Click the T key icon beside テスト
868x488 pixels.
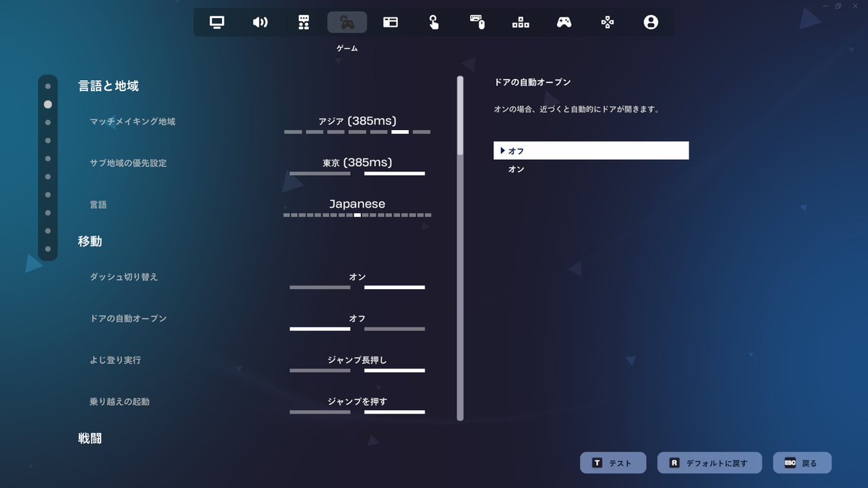[x=597, y=463]
